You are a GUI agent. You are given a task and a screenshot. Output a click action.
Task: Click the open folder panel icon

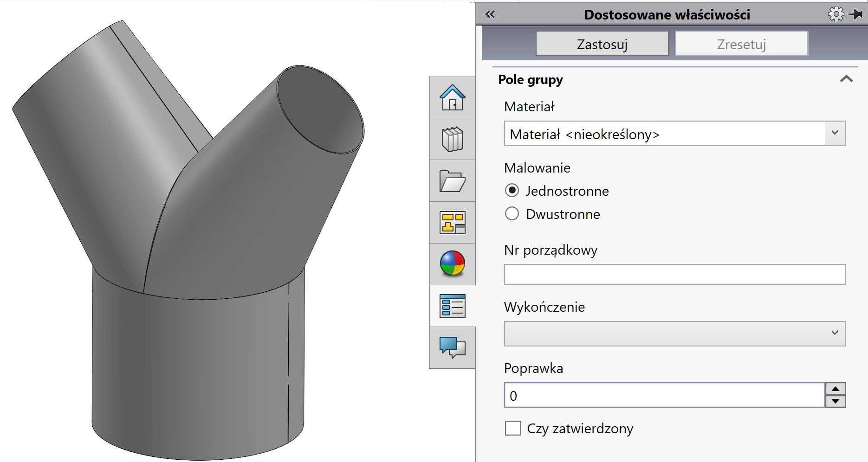[x=453, y=181]
